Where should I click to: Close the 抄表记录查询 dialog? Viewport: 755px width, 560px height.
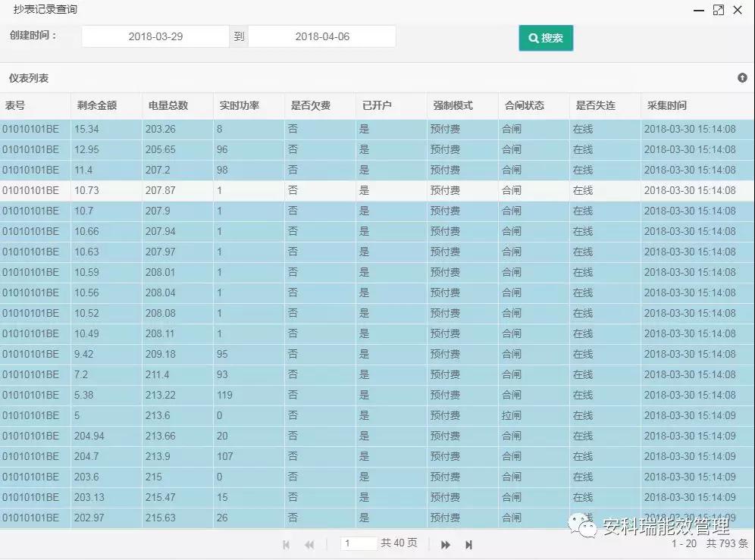tap(738, 10)
